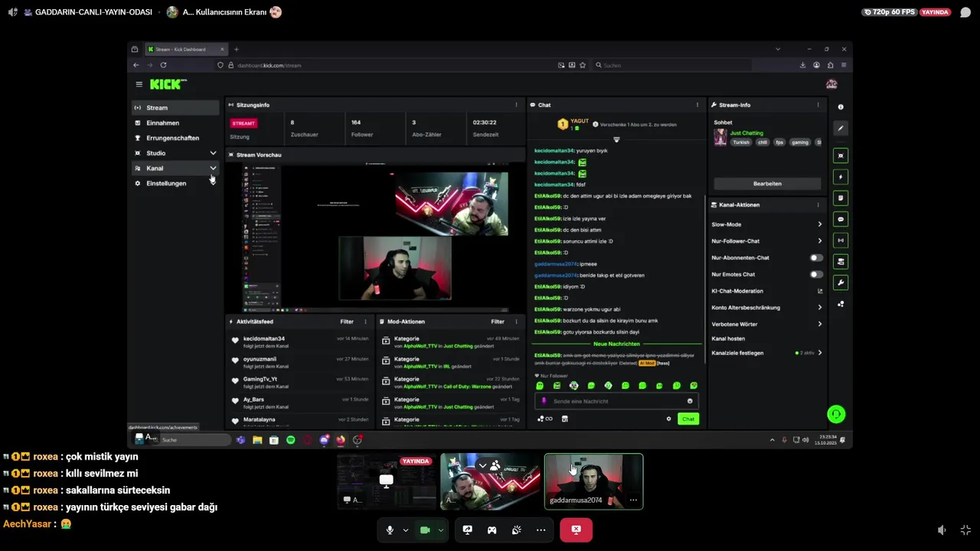Viewport: 980px width, 551px height.
Task: Open the soundboard icon in call bar
Action: pos(516,530)
